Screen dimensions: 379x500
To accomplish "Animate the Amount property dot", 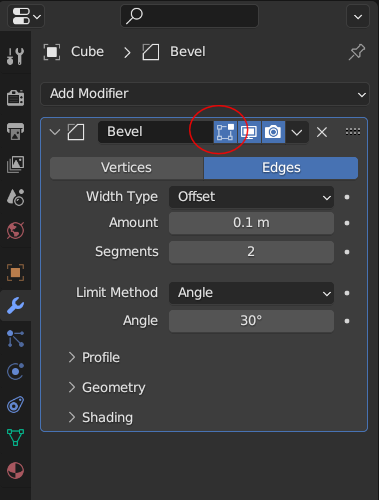I will click(347, 223).
